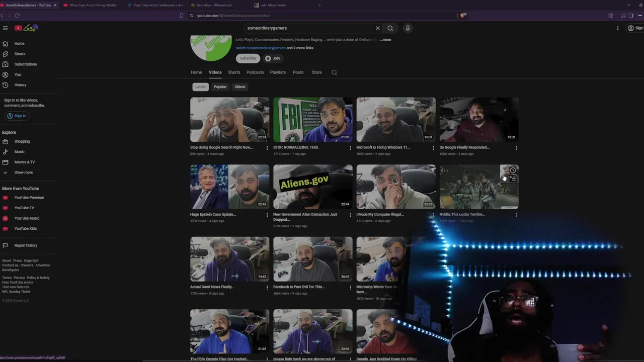Open options for Facebook Is Pure Evil
Screen dimensions: 644x362
tap(350, 287)
